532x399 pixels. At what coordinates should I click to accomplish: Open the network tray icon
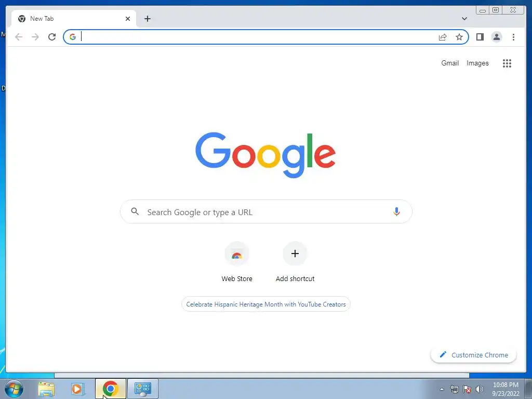(454, 389)
